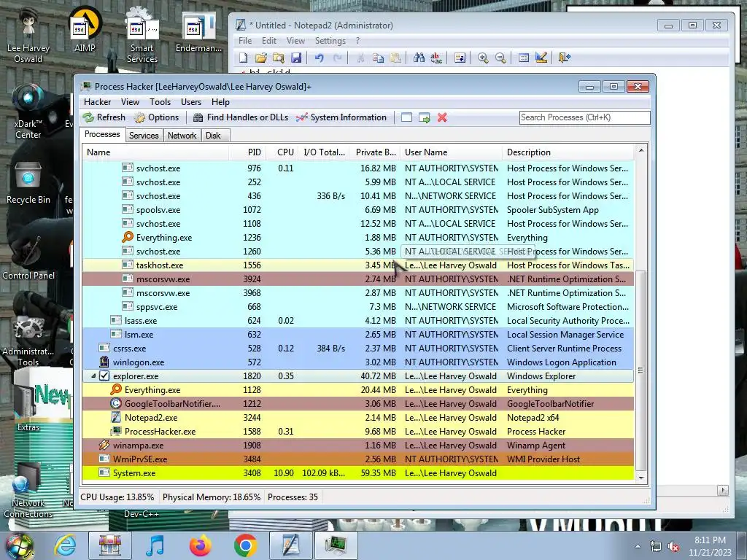
Task: Click Firefox in the taskbar
Action: click(201, 545)
